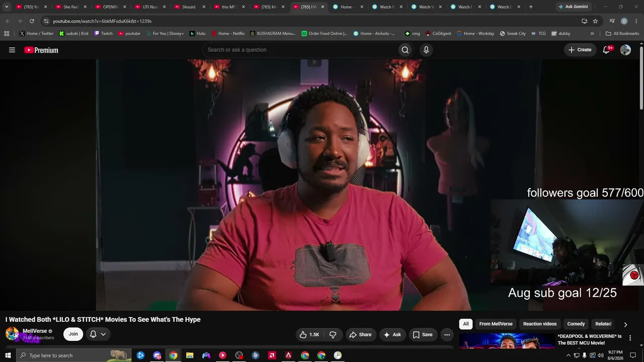Viewport: 644px width, 362px height.
Task: Open notification bell dropdown for MellVerse
Action: (x=98, y=334)
